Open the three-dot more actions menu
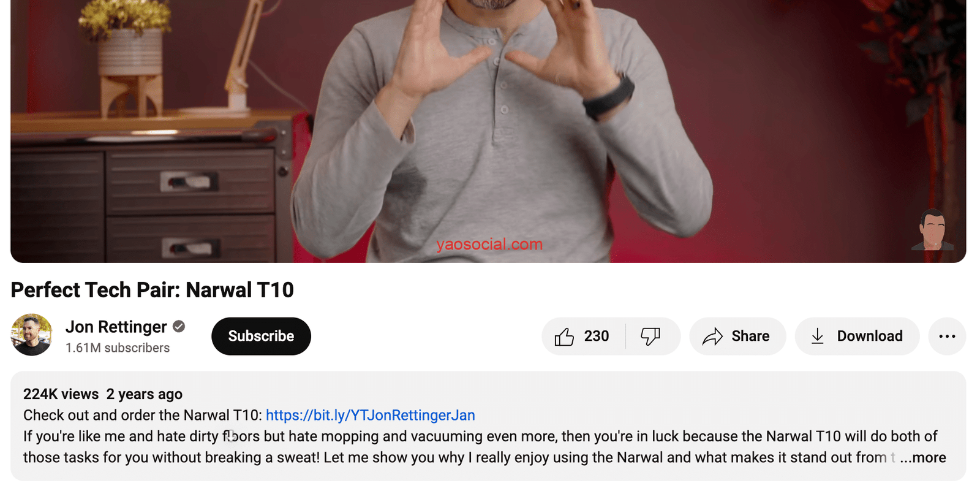 pyautogui.click(x=947, y=337)
